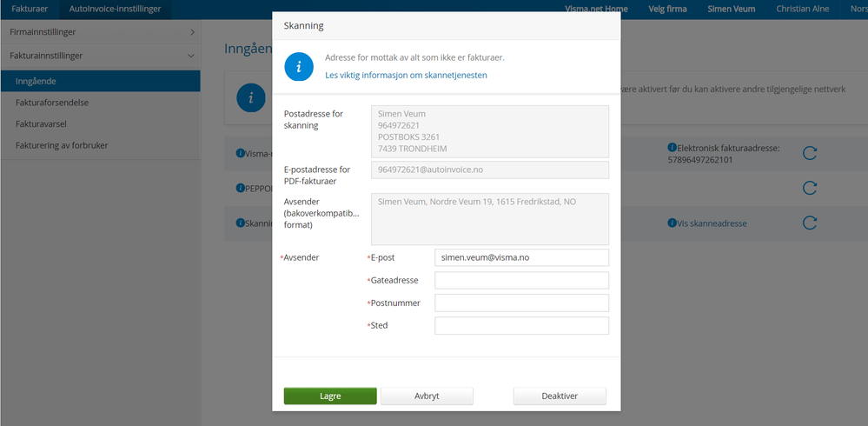Click info icon next to PEPPOL
The width and height of the screenshot is (868, 426).
click(x=241, y=189)
